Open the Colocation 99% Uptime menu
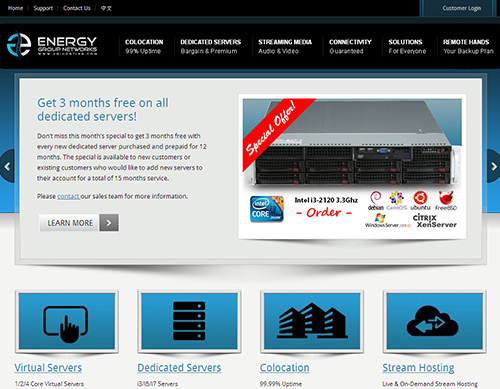Screen dimensions: 500x389 tap(144, 46)
